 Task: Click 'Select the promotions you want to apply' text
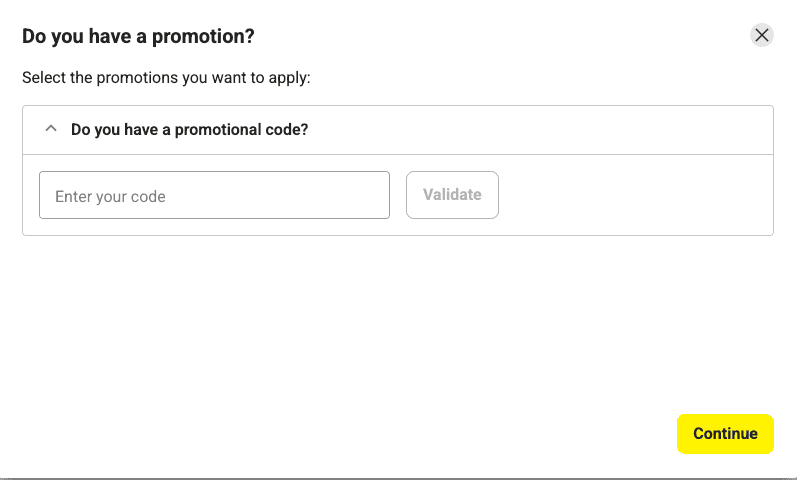click(x=166, y=78)
